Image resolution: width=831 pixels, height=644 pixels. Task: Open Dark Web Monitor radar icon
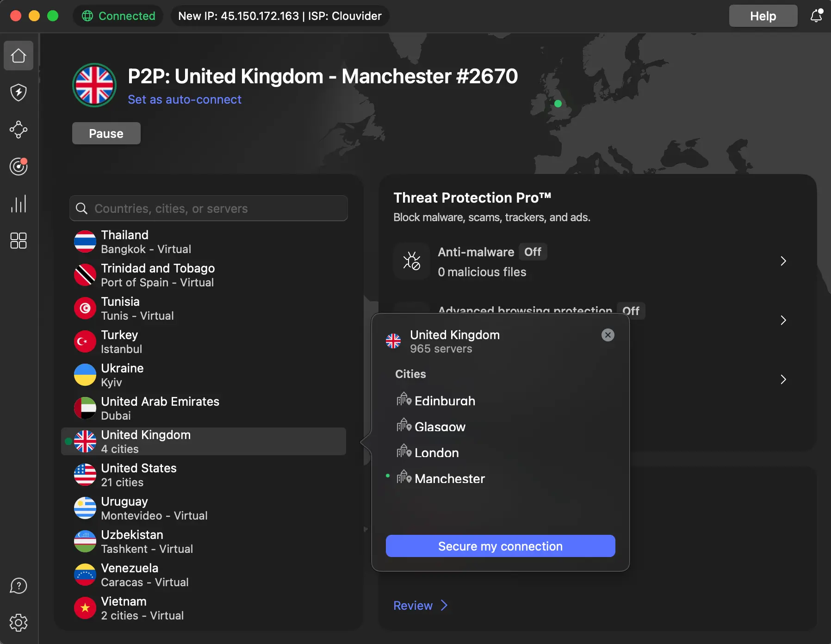coord(19,167)
